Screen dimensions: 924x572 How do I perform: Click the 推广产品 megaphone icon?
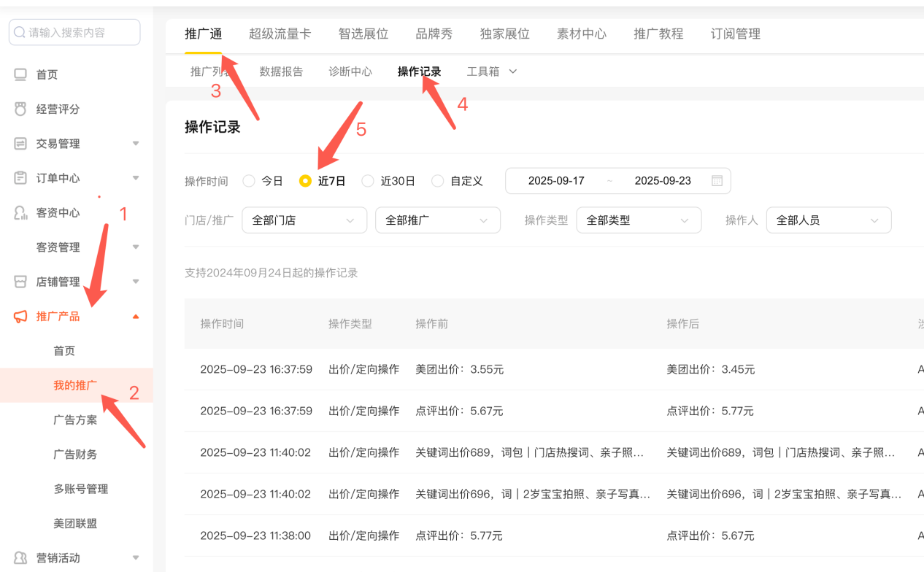(20, 316)
